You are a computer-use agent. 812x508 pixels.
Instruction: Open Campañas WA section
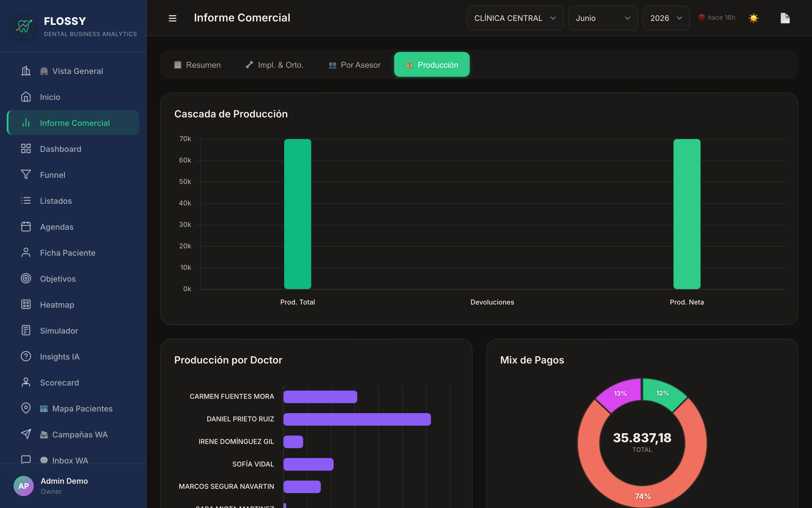pyautogui.click(x=73, y=434)
